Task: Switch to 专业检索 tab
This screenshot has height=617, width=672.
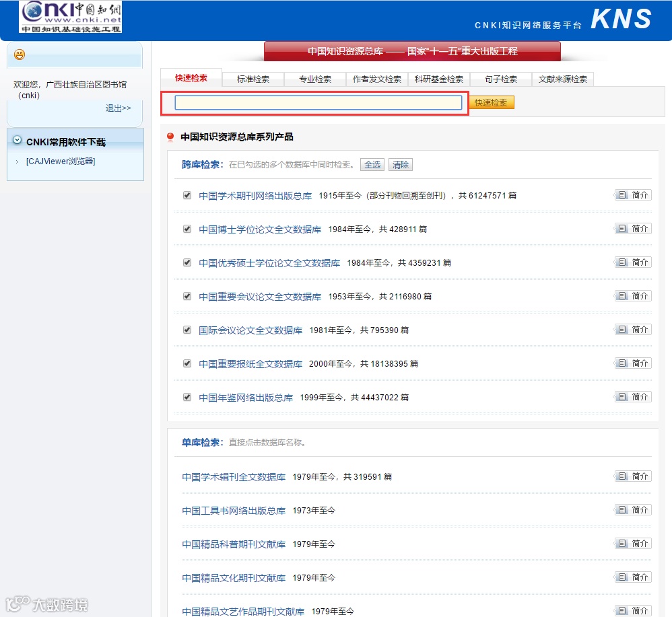Action: coord(315,79)
